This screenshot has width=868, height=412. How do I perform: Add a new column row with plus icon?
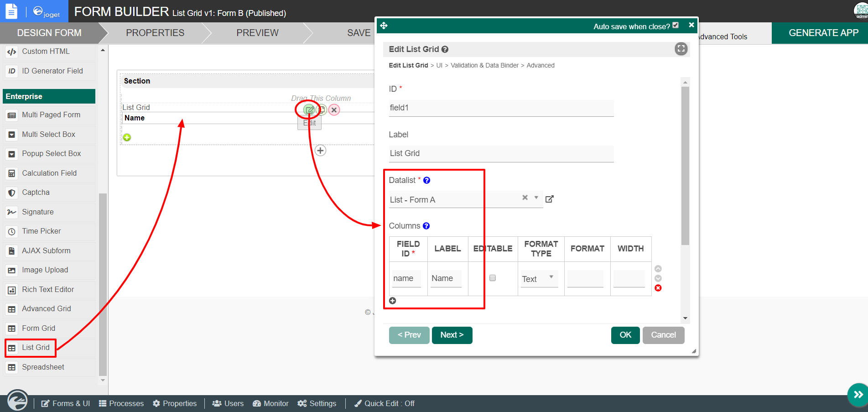(392, 301)
